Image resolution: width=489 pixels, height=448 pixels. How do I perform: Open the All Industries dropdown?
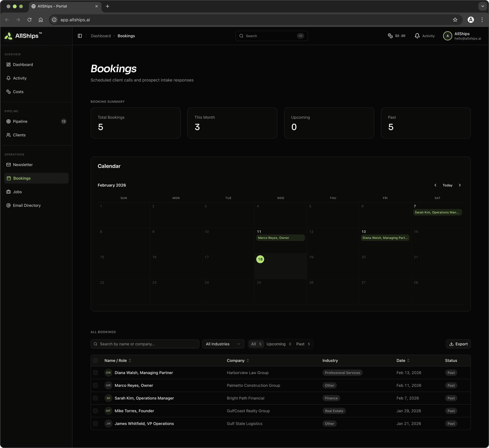point(223,344)
